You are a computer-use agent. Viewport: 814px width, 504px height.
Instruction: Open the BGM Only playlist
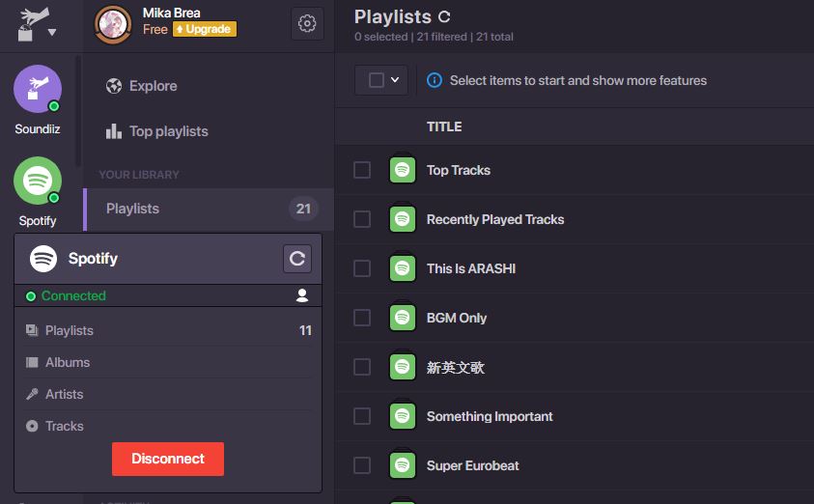tap(457, 319)
